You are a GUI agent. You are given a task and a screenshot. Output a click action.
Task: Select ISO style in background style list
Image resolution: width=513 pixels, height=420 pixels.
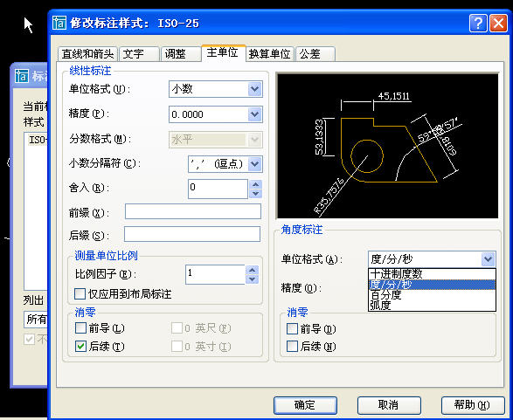[38, 140]
